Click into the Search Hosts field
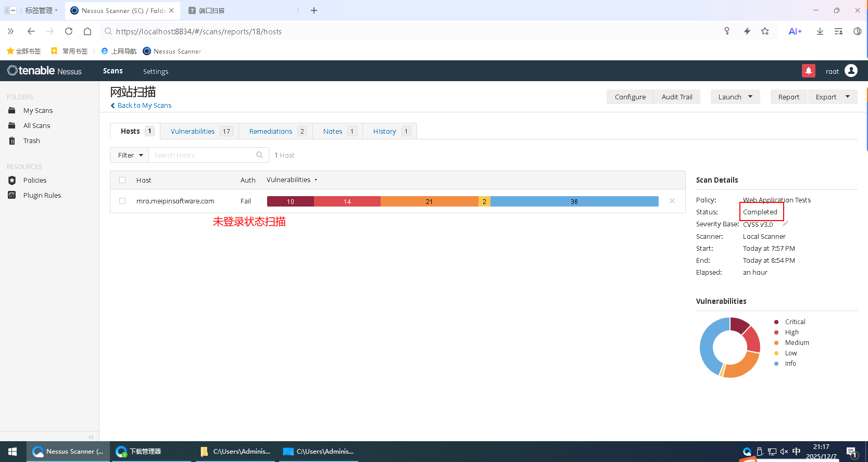Screen dimensions: 868x462 click(203, 155)
